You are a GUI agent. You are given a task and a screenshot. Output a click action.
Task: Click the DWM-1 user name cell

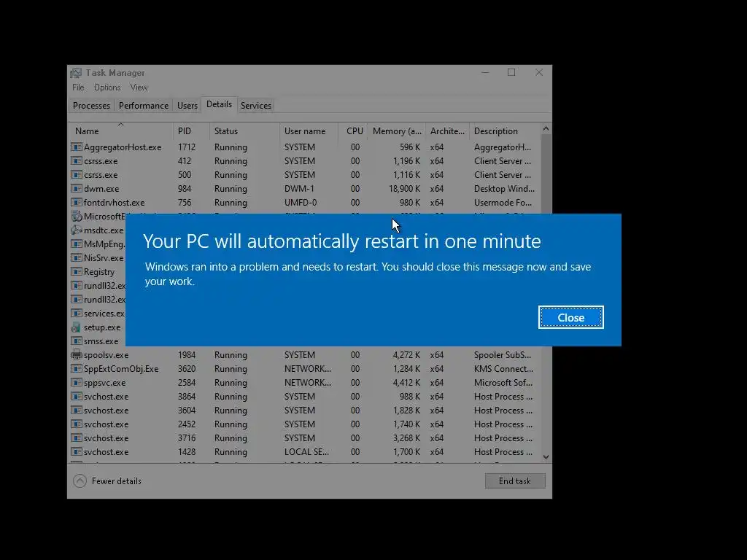(299, 189)
